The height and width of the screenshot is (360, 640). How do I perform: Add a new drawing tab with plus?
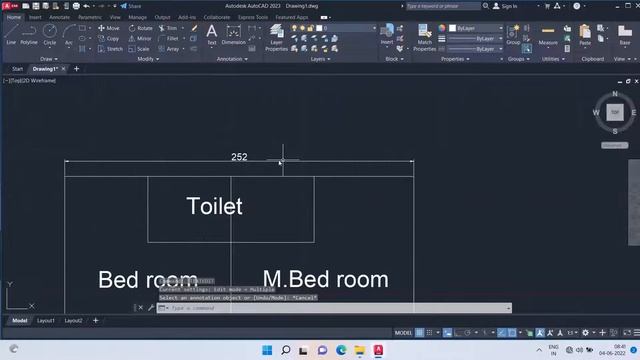point(76,69)
